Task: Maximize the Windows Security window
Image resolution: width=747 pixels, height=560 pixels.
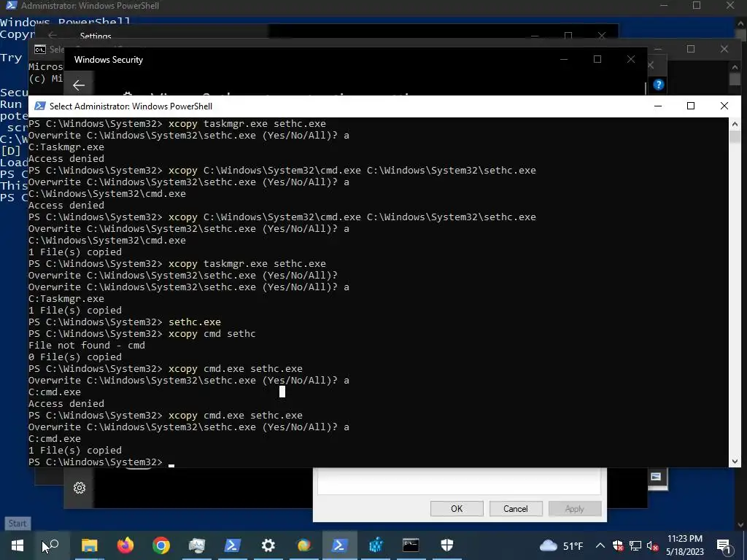Action: (597, 59)
